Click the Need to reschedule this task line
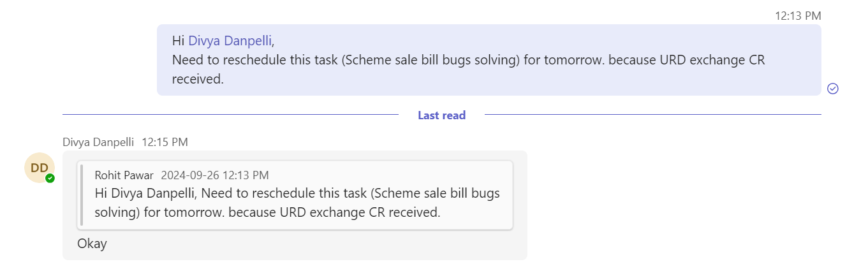Image resolution: width=868 pixels, height=264 pixels. 468,61
